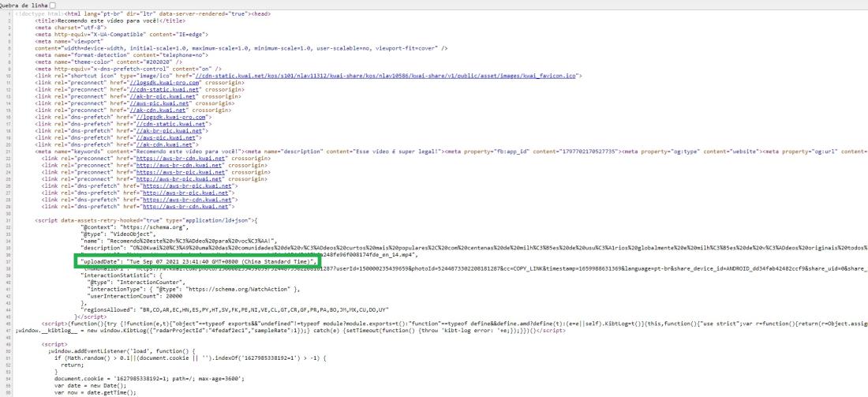Click the Math.random() > 0.1 if statement line
This screenshot has width=868, height=397.
pos(191,358)
